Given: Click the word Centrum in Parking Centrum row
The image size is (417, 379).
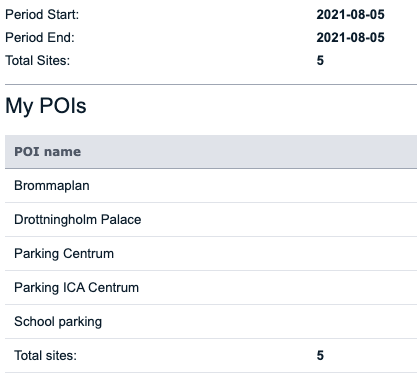Looking at the screenshot, I should click(x=88, y=254).
